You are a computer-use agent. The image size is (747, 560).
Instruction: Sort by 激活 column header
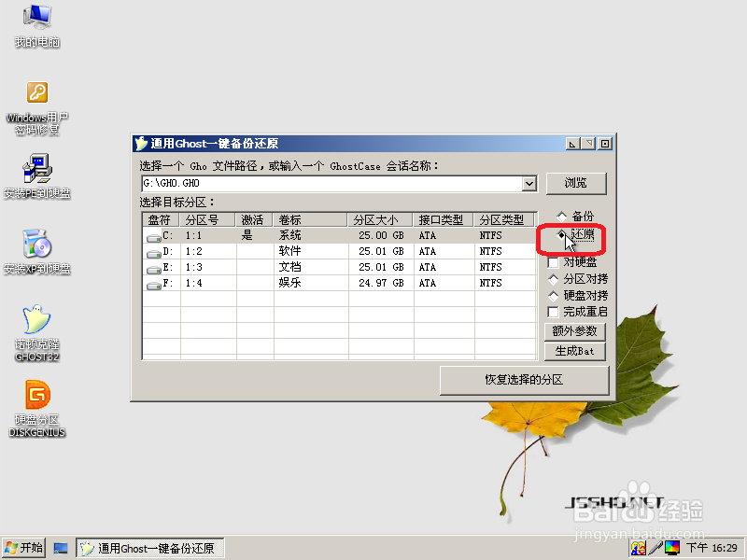click(254, 219)
